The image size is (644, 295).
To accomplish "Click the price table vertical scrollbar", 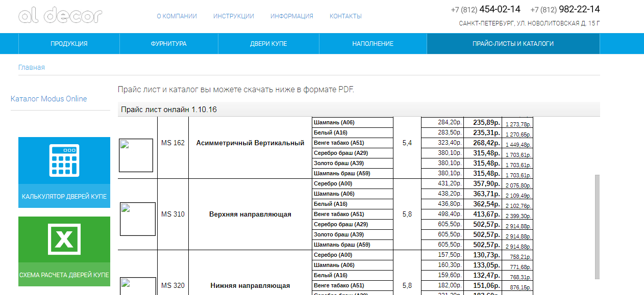I will click(597, 227).
